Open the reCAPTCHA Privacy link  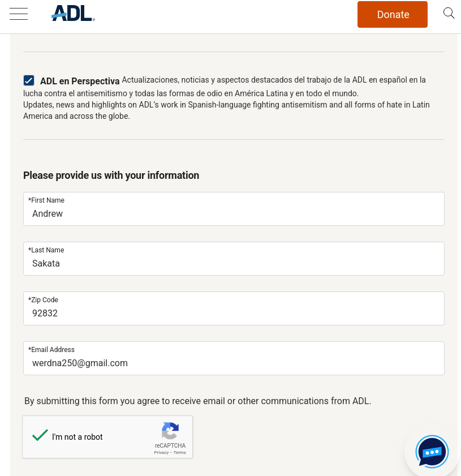tap(161, 452)
